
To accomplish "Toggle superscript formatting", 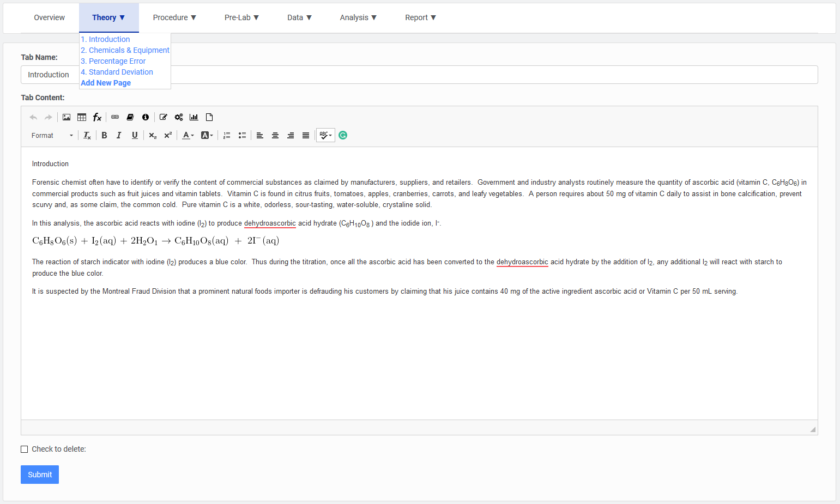I will click(168, 135).
